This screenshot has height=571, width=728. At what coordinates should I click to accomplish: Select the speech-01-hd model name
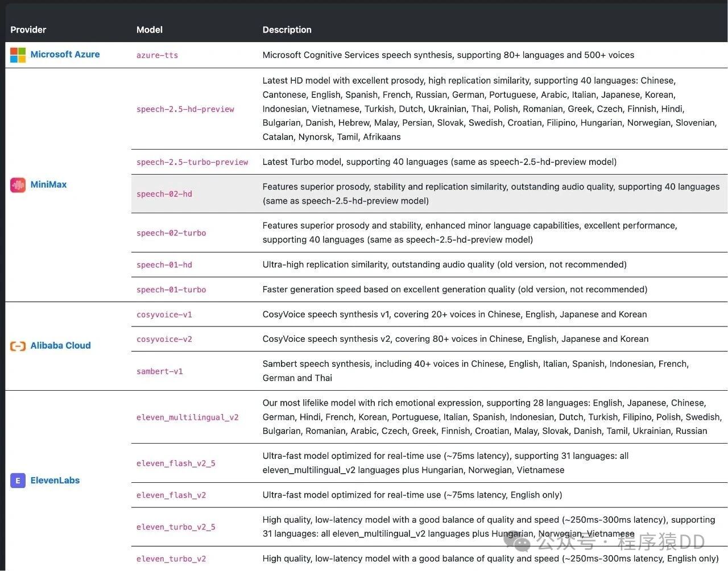click(164, 265)
